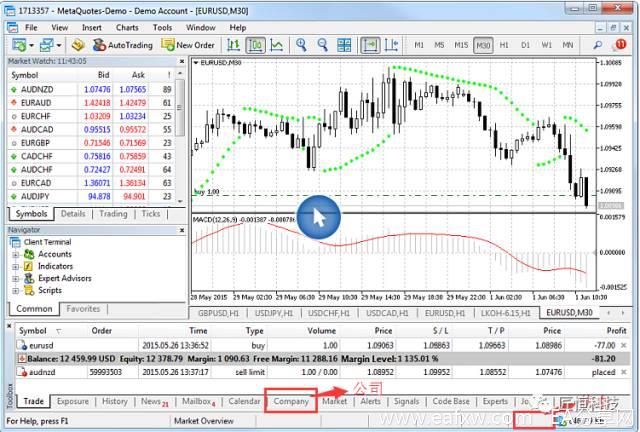Select the EURGBP symbol row
This screenshot has height=432, width=640.
tap(91, 143)
